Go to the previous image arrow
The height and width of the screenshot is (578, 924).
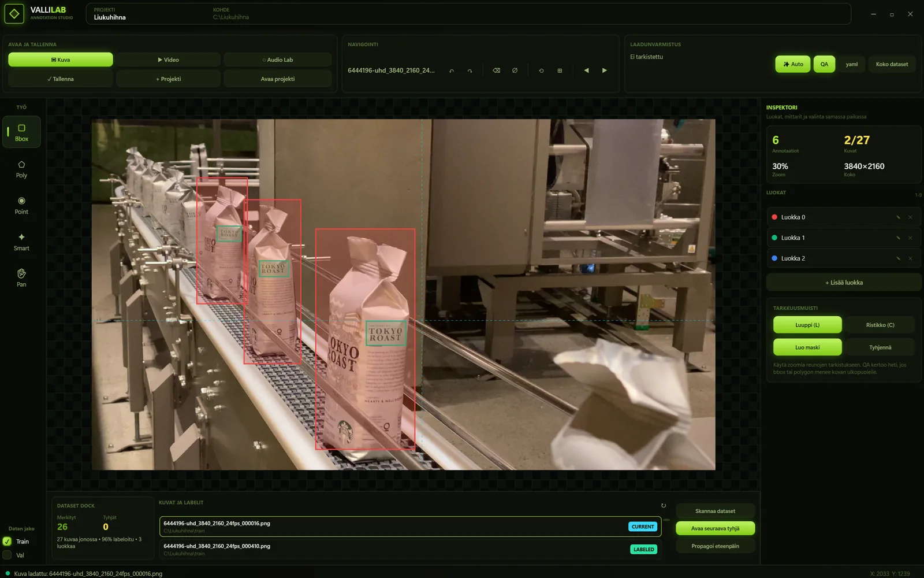point(586,71)
